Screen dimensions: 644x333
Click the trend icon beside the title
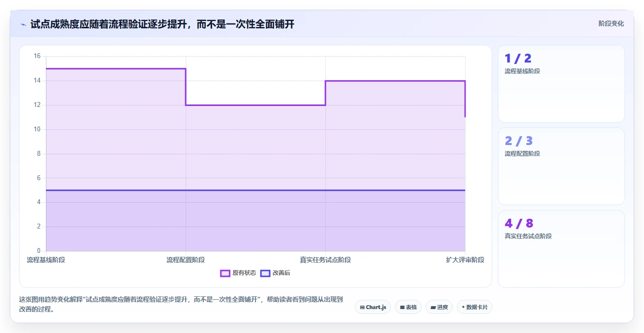point(23,24)
